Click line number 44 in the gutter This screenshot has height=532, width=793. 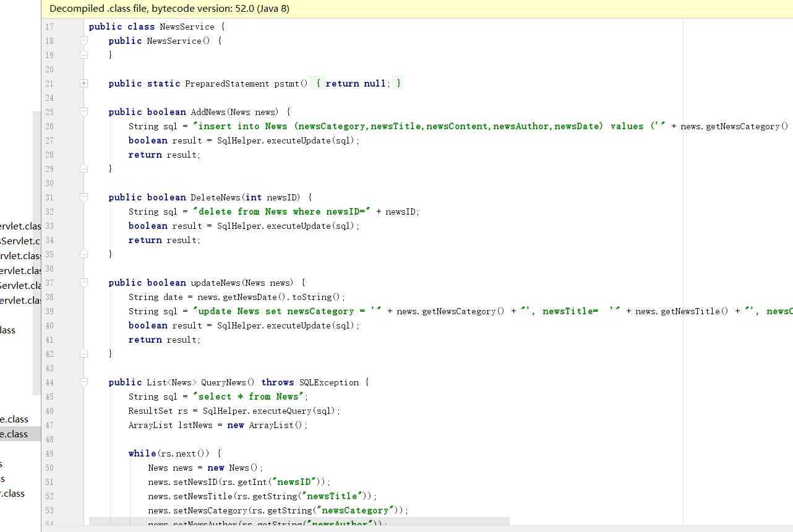click(x=49, y=382)
